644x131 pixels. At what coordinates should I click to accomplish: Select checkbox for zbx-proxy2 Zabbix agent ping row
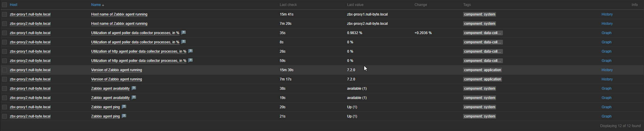coord(4,116)
